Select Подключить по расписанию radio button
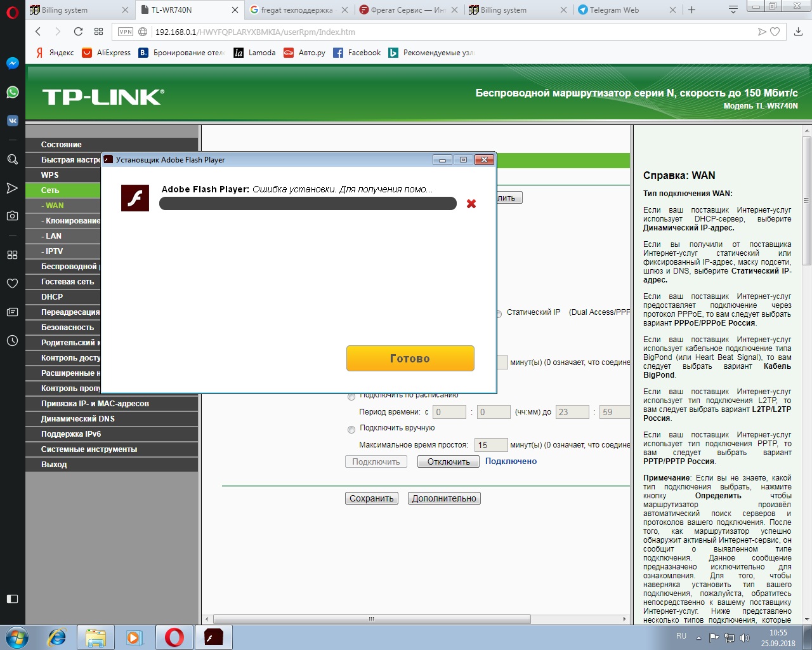The width and height of the screenshot is (812, 650). tap(351, 397)
